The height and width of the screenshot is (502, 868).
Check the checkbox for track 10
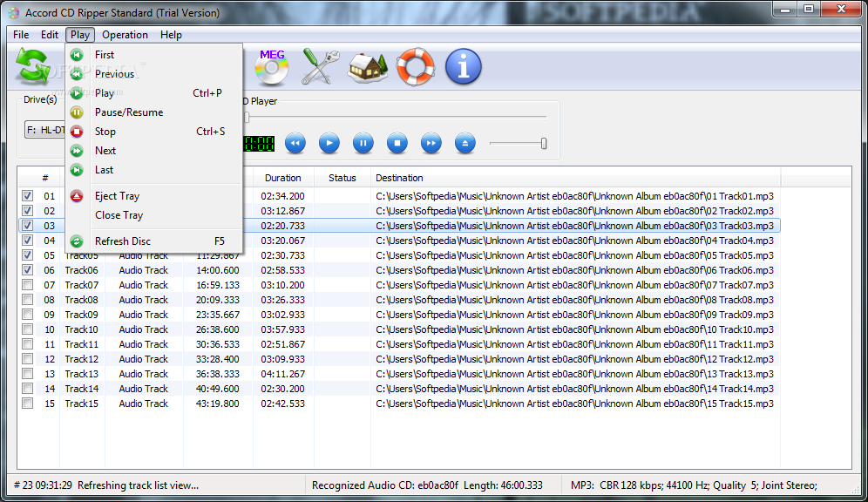tap(27, 329)
